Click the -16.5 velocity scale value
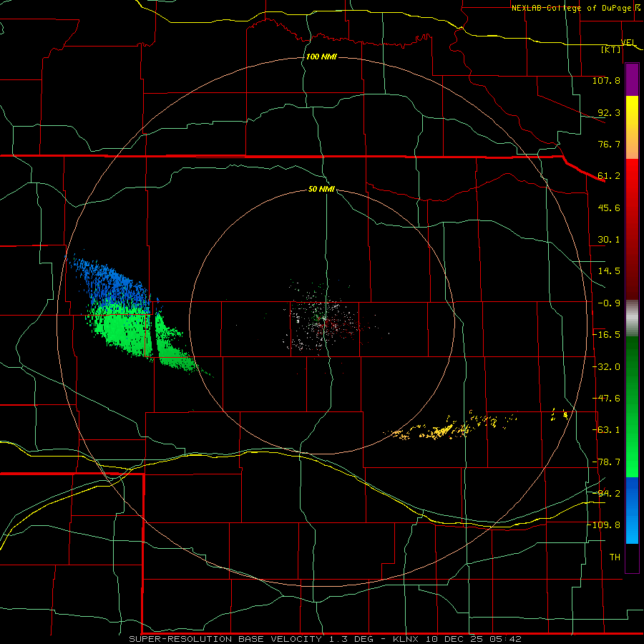 click(x=606, y=335)
